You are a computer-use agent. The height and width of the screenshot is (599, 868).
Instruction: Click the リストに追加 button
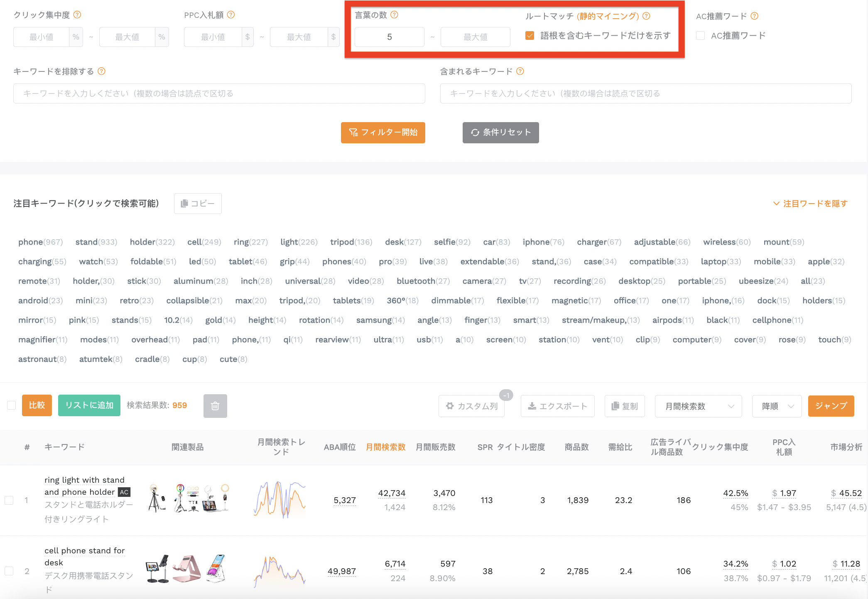[x=89, y=405]
